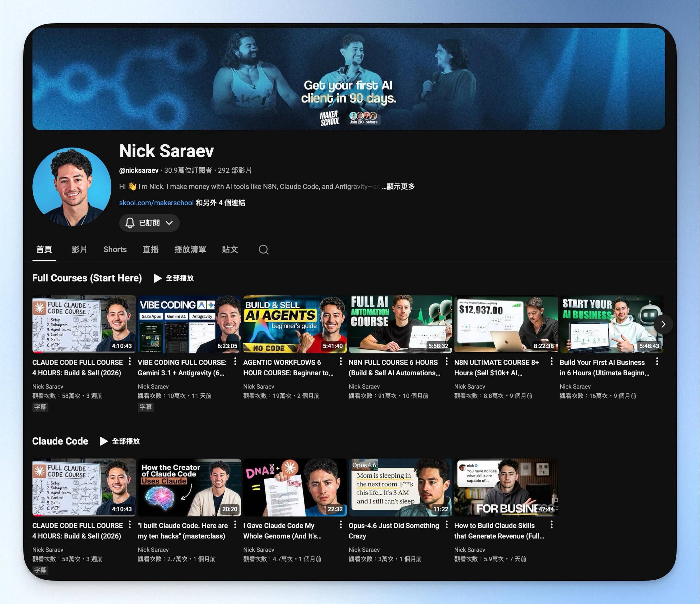700x604 pixels.
Task: Switch to the Shorts tab
Action: [x=115, y=250]
